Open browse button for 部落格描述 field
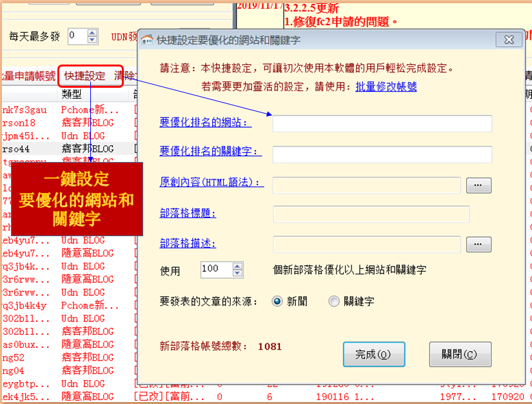Viewport: 532px width, 404px height. (478, 244)
